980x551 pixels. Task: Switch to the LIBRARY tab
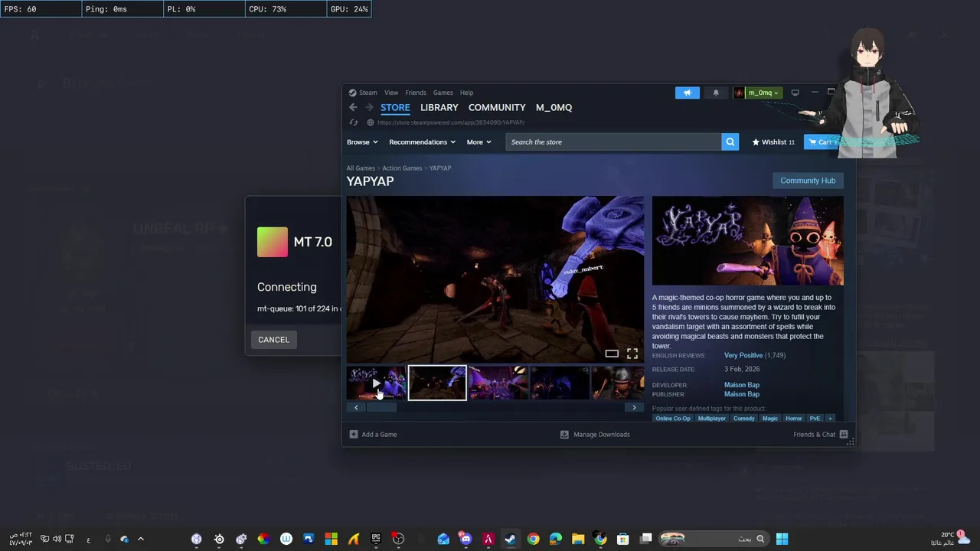(x=439, y=108)
